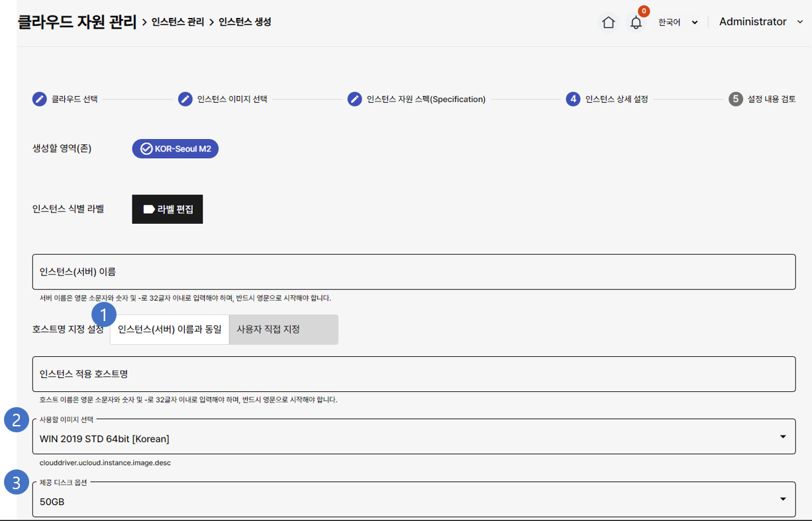Toggle the KOR-Seoul M2 zone chip
Image resolution: width=812 pixels, height=521 pixels.
(x=176, y=149)
